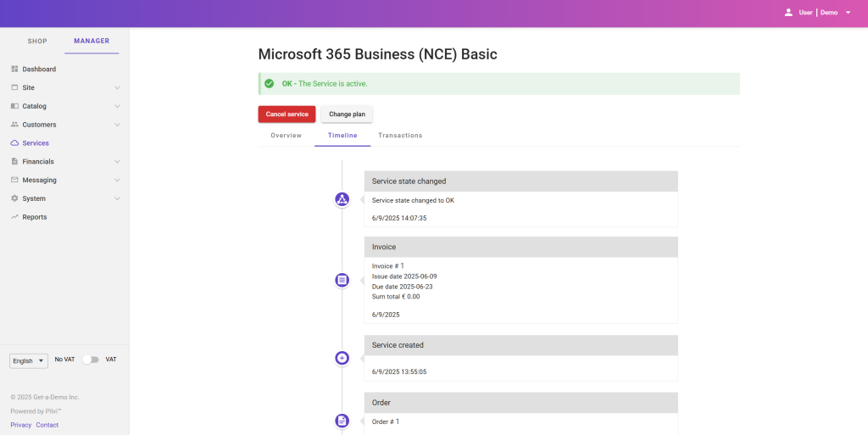Click the Invoice timeline marker icon
This screenshot has width=868, height=435.
point(342,279)
